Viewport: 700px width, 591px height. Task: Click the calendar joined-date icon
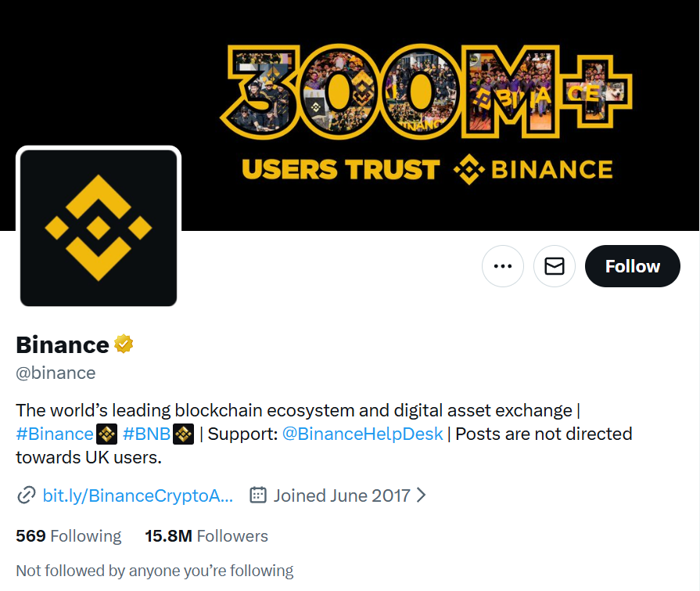pyautogui.click(x=258, y=495)
